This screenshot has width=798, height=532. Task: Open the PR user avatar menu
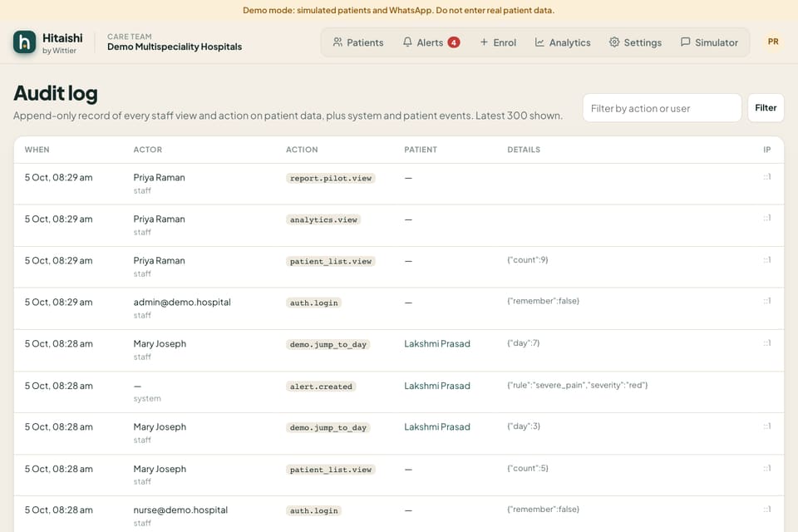[773, 42]
